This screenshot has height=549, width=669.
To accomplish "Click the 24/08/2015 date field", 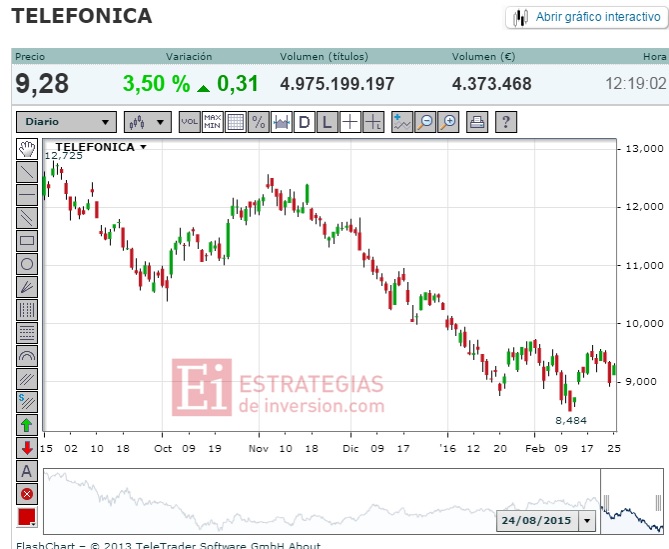I will coord(537,521).
